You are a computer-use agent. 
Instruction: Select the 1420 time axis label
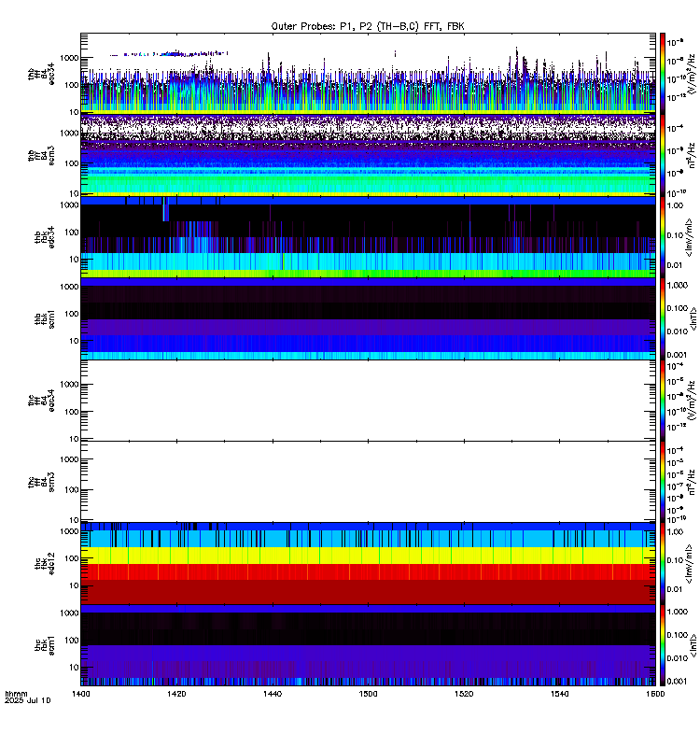[176, 694]
